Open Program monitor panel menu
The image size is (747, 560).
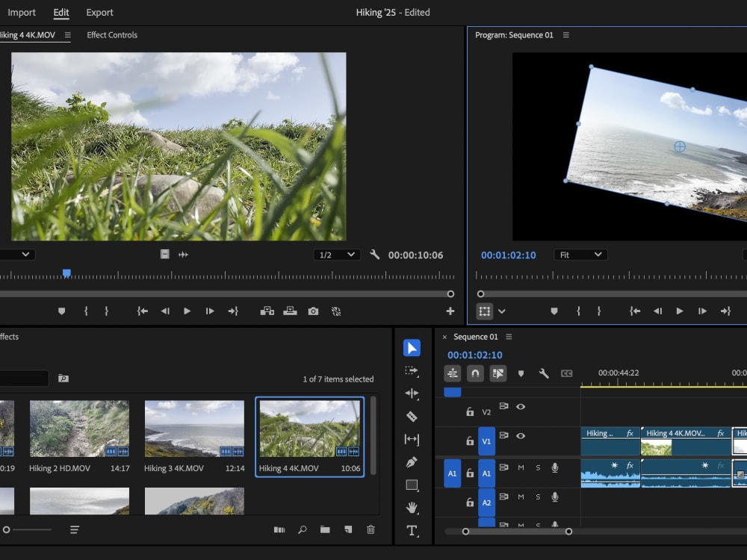566,35
